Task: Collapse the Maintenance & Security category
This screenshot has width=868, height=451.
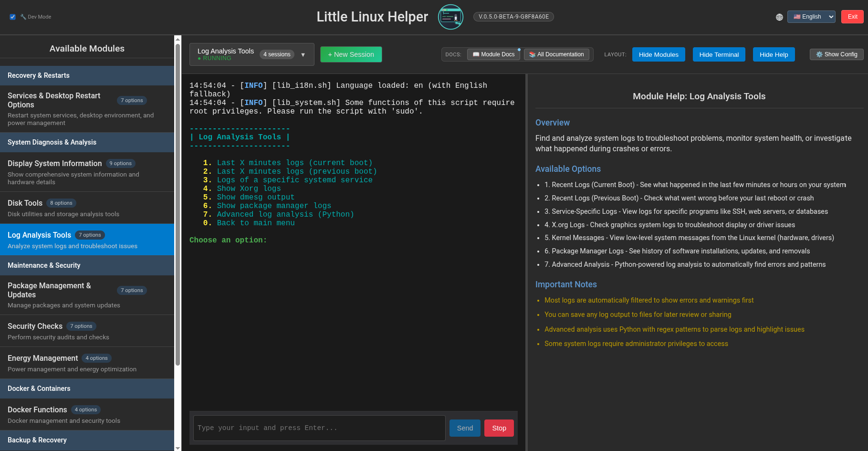Action: click(x=87, y=265)
